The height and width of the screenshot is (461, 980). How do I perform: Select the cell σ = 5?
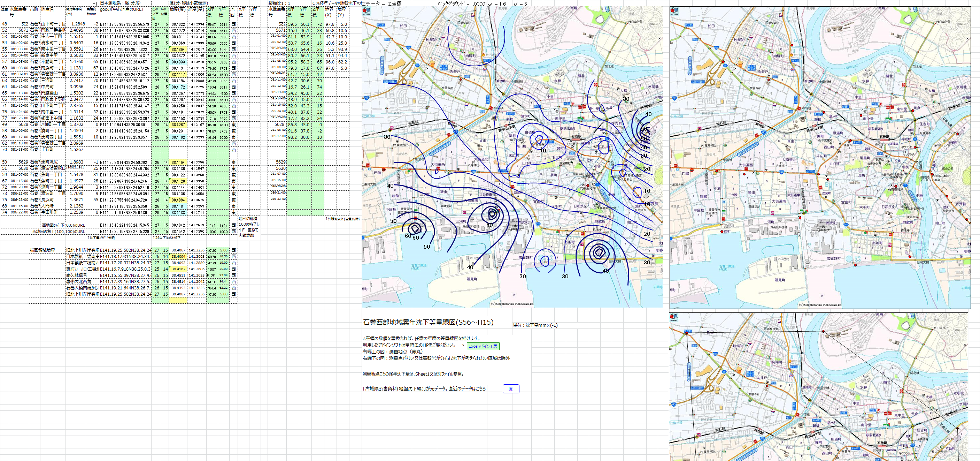click(520, 4)
